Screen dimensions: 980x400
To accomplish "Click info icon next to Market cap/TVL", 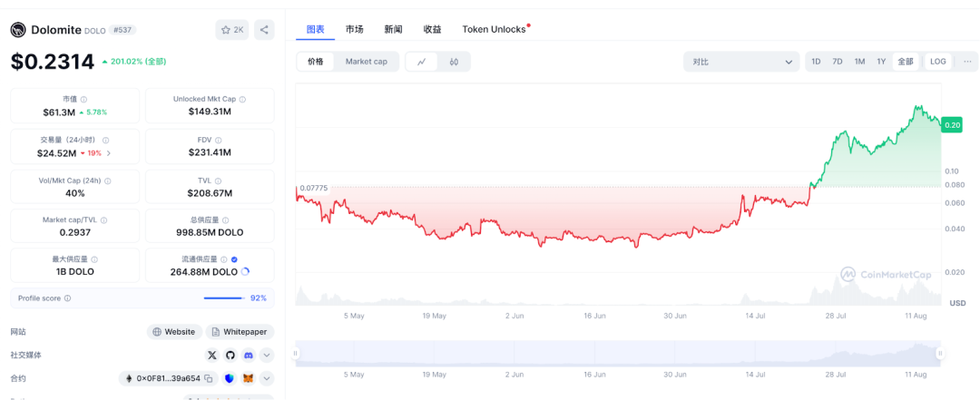I will (103, 220).
